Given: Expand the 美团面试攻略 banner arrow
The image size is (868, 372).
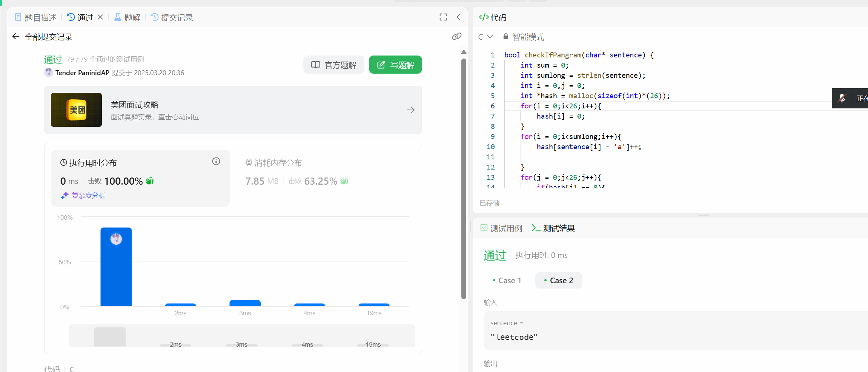Looking at the screenshot, I should [411, 110].
